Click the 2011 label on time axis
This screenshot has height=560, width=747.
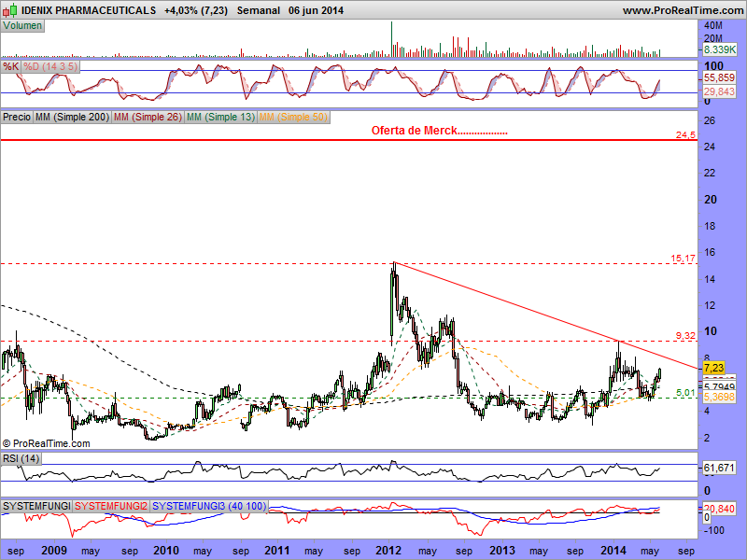point(277,551)
